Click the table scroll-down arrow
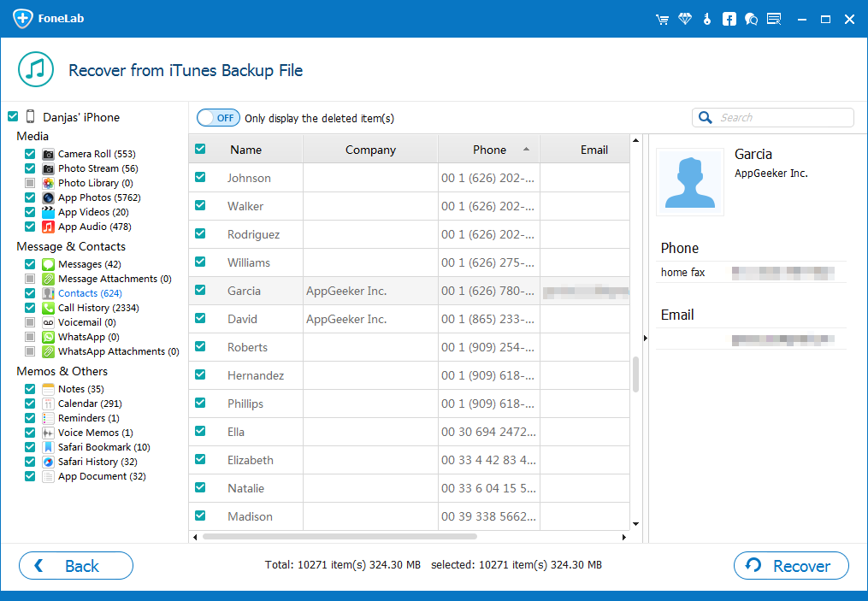868x601 pixels. tap(635, 523)
